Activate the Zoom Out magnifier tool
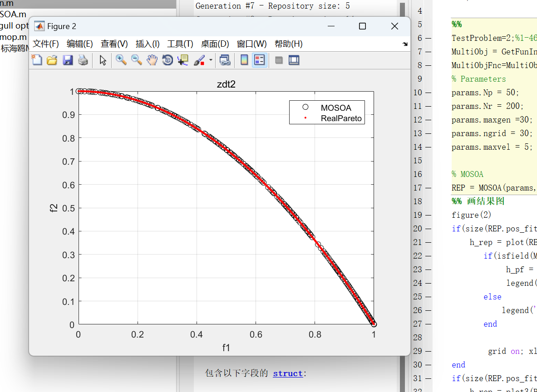The image size is (537, 392). coord(136,60)
